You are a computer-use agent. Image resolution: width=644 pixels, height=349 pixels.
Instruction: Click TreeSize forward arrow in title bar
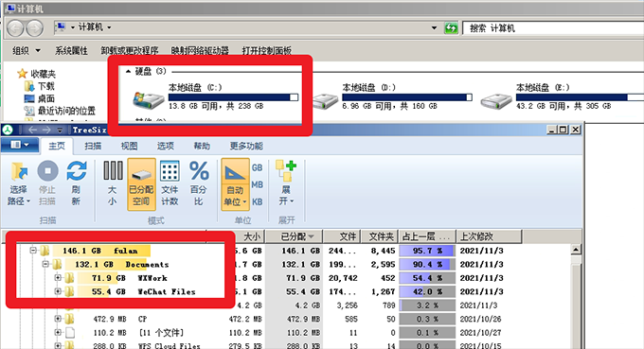click(46, 130)
